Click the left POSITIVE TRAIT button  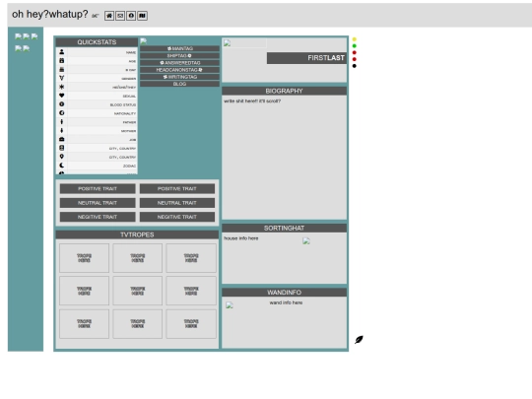(x=98, y=188)
